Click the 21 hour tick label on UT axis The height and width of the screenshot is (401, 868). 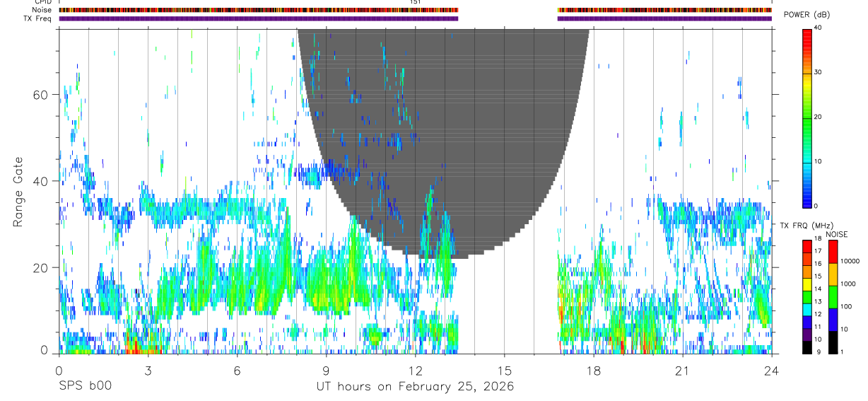tap(682, 371)
